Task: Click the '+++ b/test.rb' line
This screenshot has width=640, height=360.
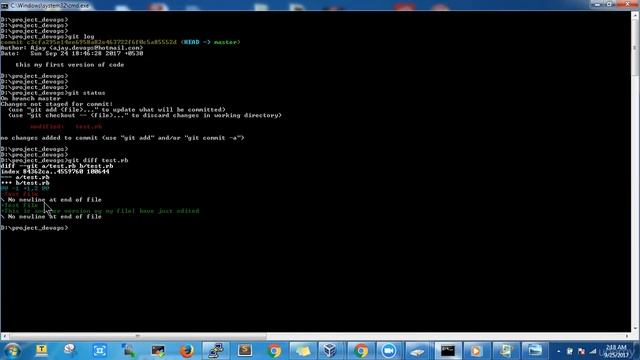Action: point(25,183)
